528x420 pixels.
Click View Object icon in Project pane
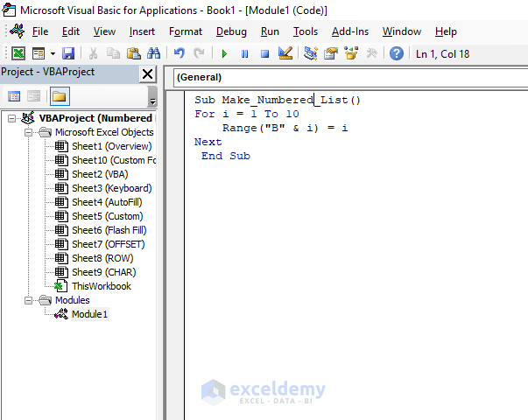(33, 96)
